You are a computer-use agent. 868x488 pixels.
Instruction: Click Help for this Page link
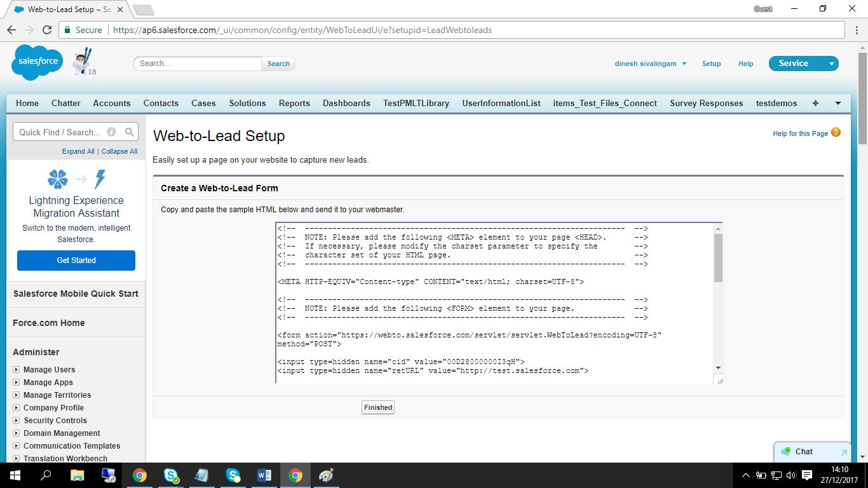click(800, 133)
